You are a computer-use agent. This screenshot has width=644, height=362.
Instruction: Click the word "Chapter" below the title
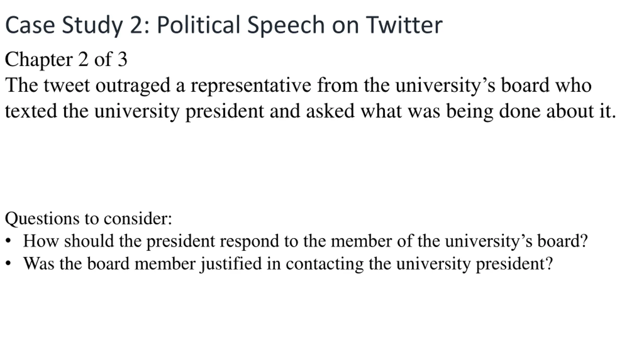click(x=39, y=60)
